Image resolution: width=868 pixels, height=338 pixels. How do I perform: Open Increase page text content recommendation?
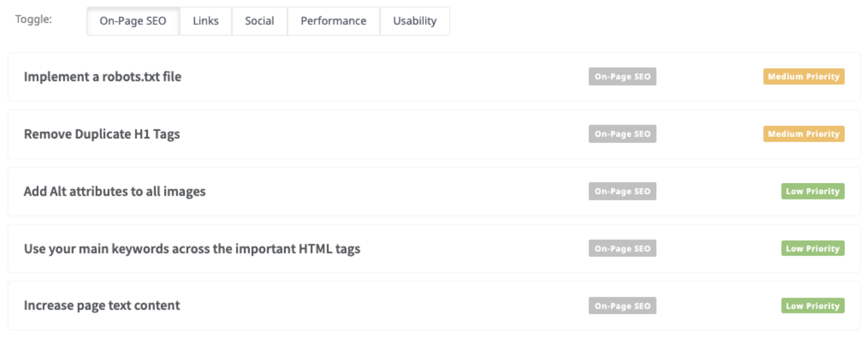[102, 305]
